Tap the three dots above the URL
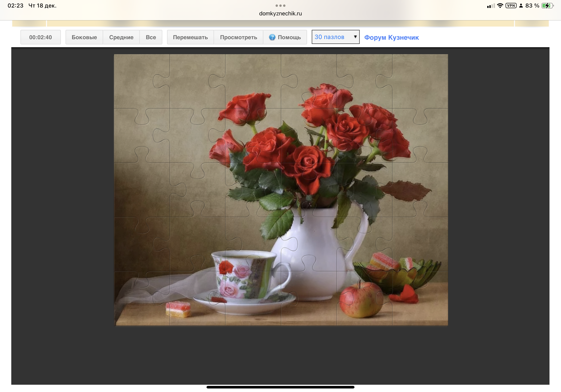 point(280,5)
